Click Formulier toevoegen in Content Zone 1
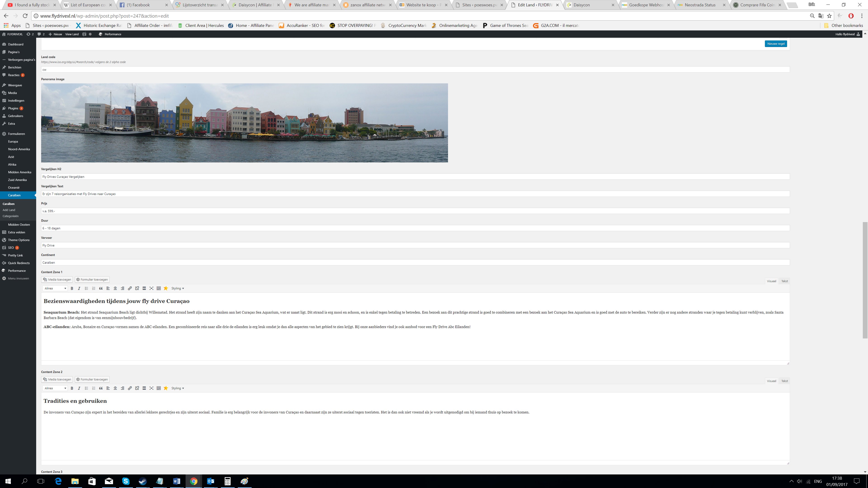This screenshot has width=868, height=488. point(92,280)
